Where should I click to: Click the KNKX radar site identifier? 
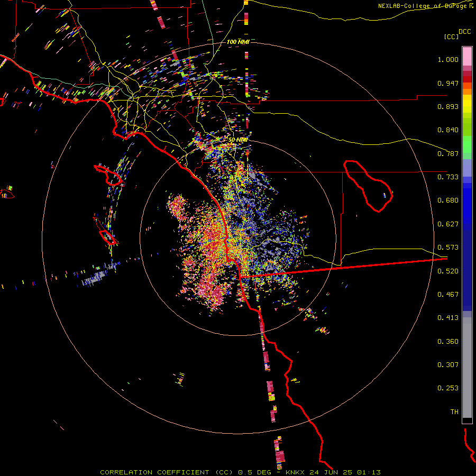click(x=295, y=472)
